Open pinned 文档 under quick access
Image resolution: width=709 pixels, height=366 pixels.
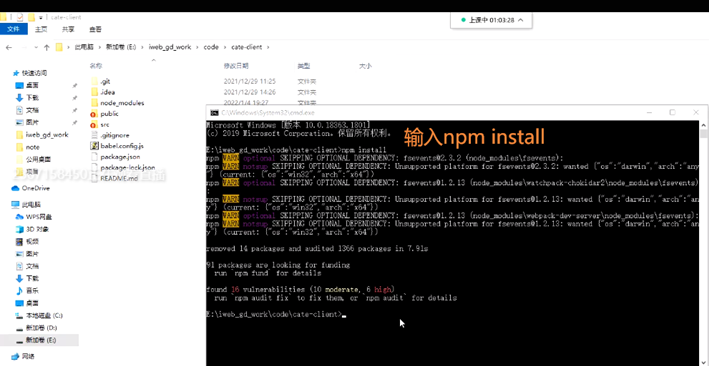tap(32, 110)
